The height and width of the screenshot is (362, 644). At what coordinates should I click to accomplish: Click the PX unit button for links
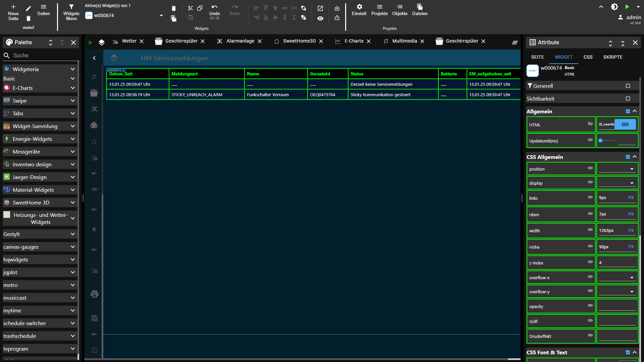[x=631, y=198]
